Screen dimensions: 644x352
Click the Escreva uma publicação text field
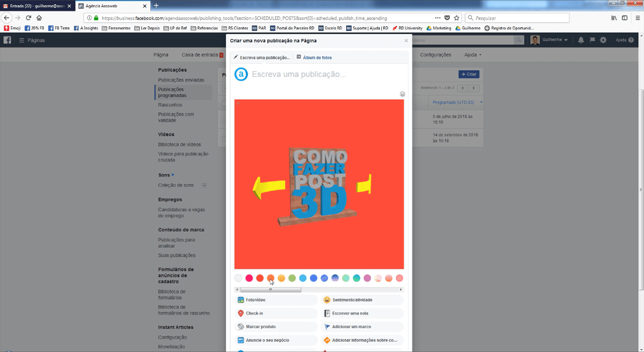322,75
